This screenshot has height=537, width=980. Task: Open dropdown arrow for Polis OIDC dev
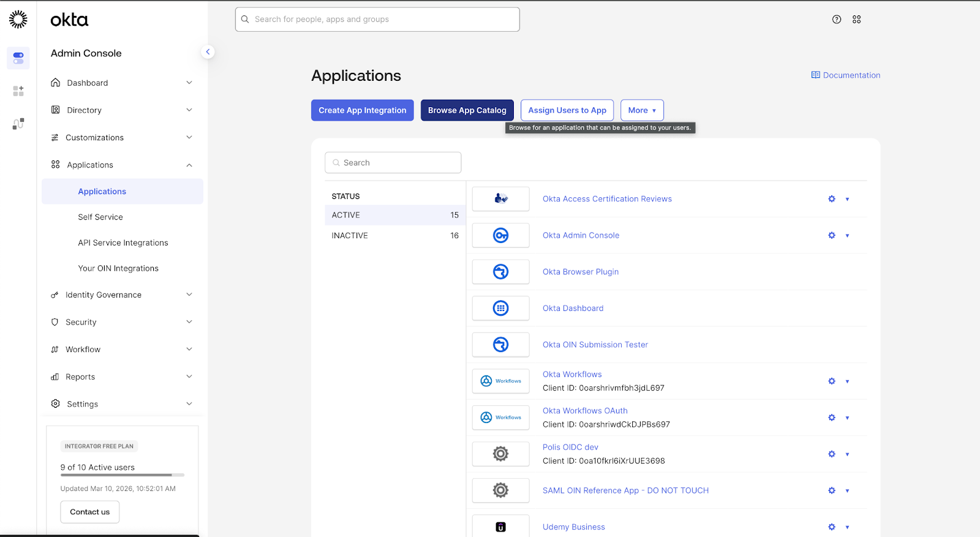[x=848, y=454]
